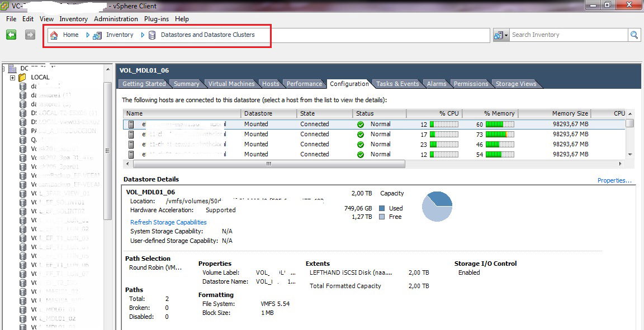
Task: Click the green Normal check in the 54% memory row
Action: pos(361,155)
